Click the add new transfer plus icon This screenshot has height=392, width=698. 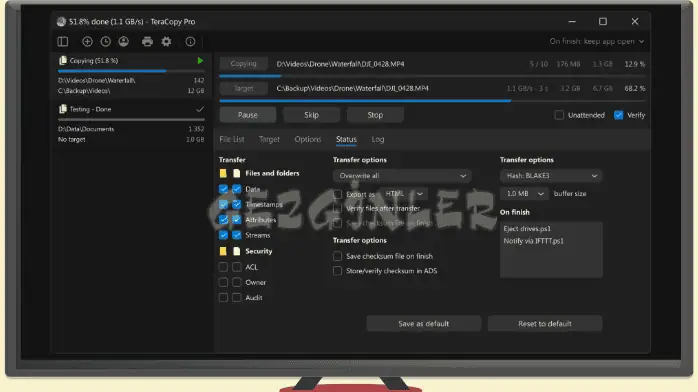pyautogui.click(x=87, y=41)
